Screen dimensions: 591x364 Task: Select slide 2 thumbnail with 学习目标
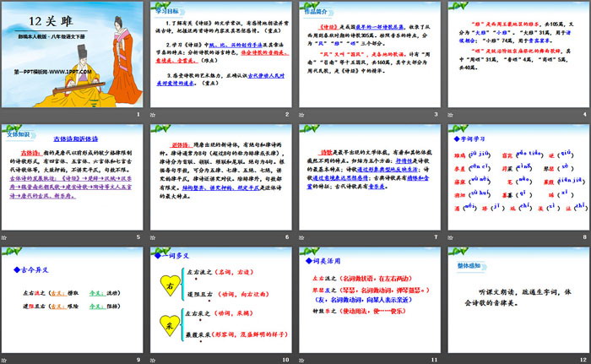pyautogui.click(x=221, y=54)
